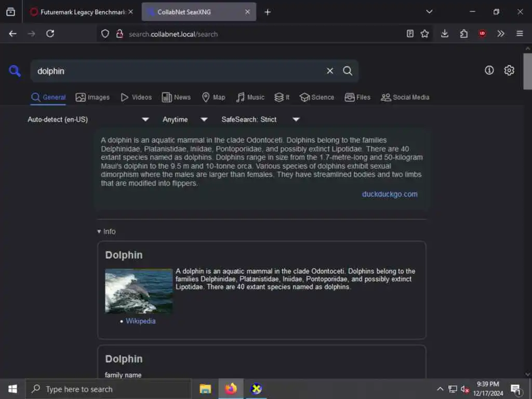
Task: Open Firefox application menu
Action: (520, 34)
